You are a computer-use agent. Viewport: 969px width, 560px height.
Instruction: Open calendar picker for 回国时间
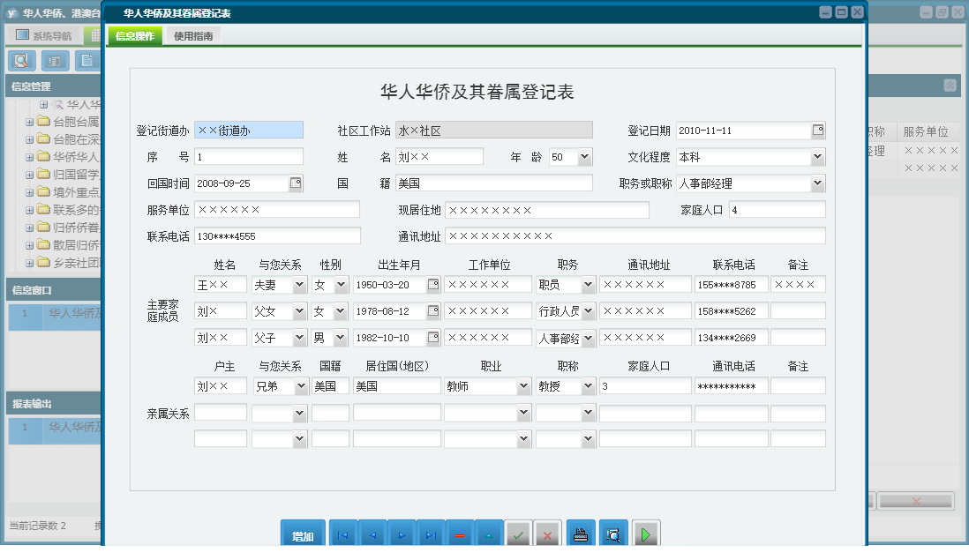coord(296,183)
